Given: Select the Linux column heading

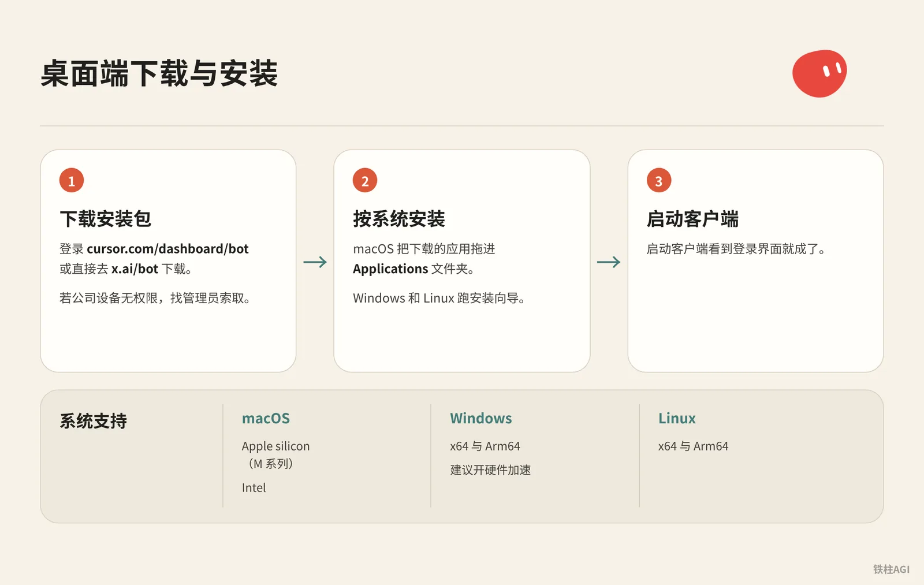Looking at the screenshot, I should [x=677, y=418].
